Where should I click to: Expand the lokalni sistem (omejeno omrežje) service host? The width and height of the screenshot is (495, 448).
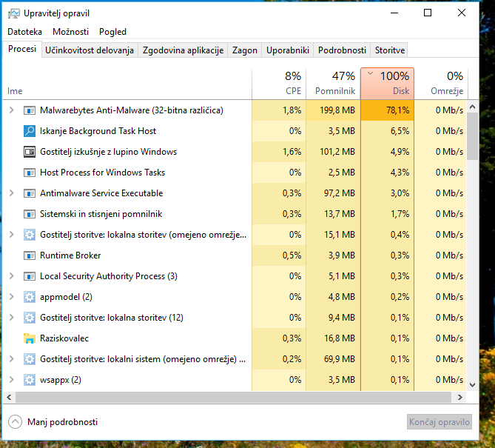pyautogui.click(x=12, y=359)
